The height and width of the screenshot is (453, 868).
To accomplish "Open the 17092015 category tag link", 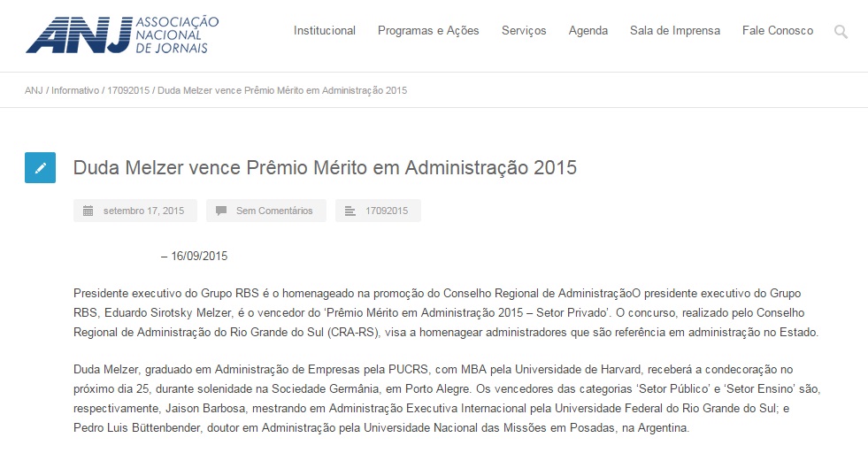I will click(387, 211).
